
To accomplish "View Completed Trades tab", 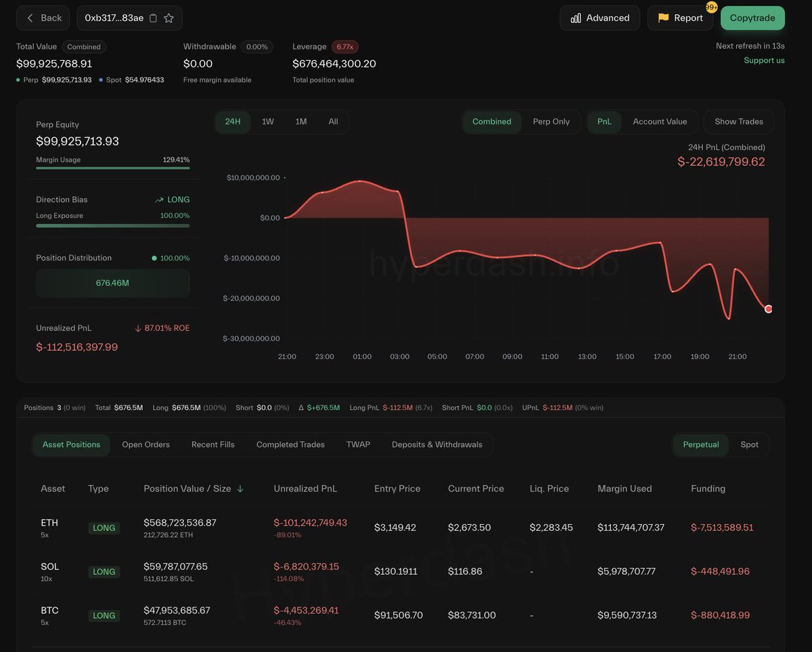I will (x=290, y=444).
